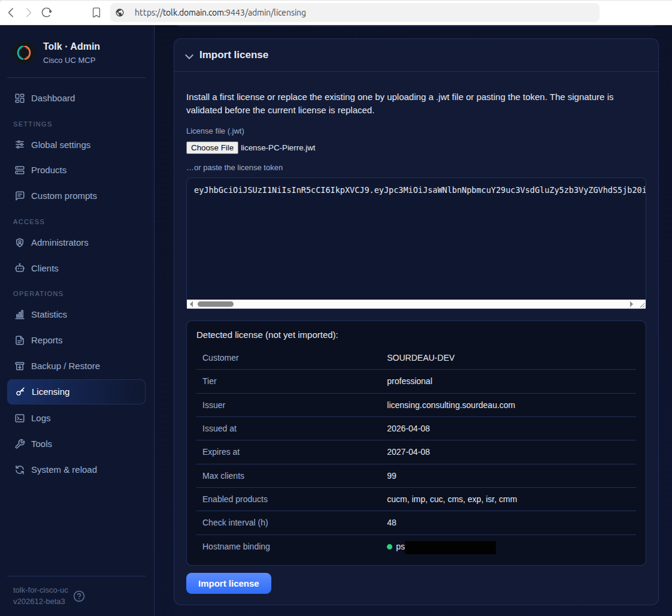Click the Logs terminal icon
This screenshot has height=616, width=672.
[20, 418]
